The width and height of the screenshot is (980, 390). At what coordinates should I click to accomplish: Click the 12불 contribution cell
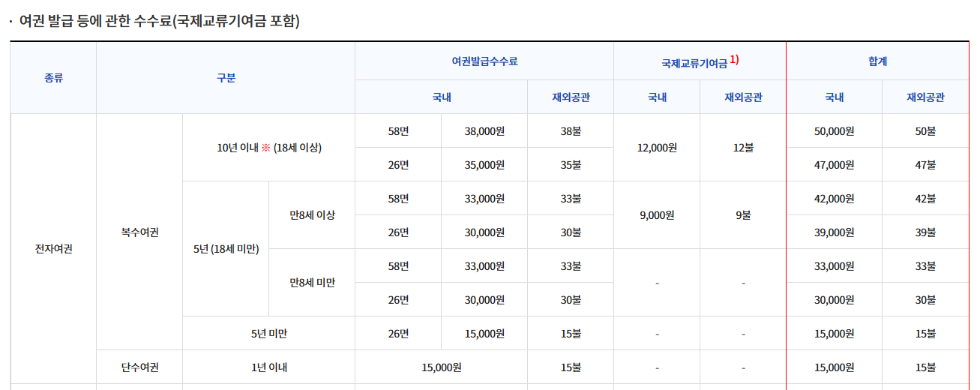(743, 148)
